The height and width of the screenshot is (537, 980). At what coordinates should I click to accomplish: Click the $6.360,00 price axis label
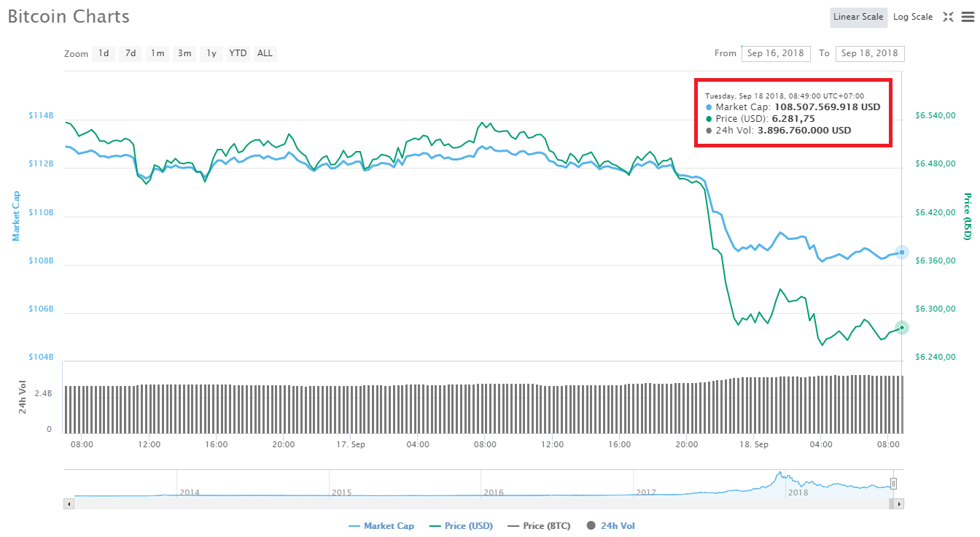coord(936,261)
